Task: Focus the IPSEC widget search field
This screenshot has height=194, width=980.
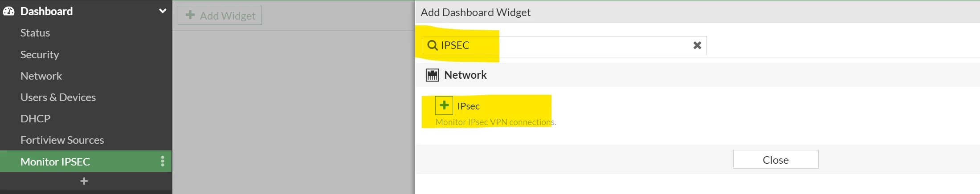Action: click(x=564, y=45)
